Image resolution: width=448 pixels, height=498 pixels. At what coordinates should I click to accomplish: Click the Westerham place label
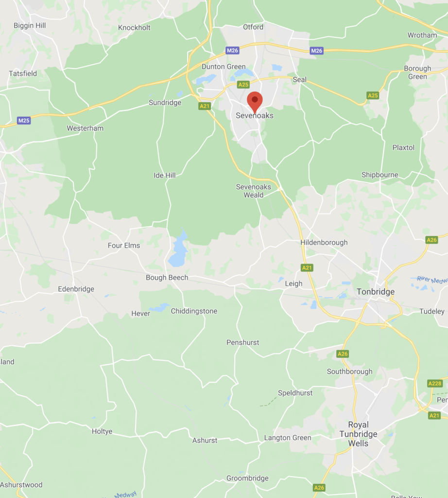tap(85, 128)
